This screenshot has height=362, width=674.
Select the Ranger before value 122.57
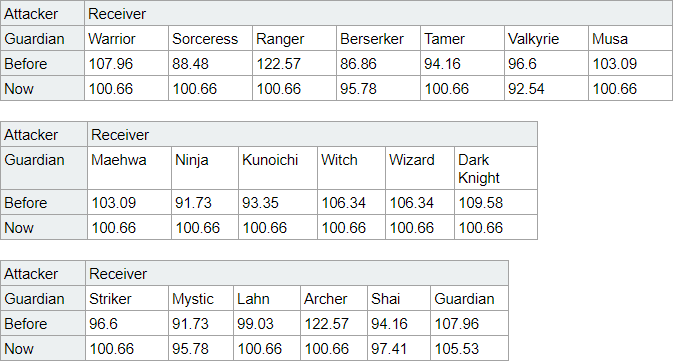294,64
